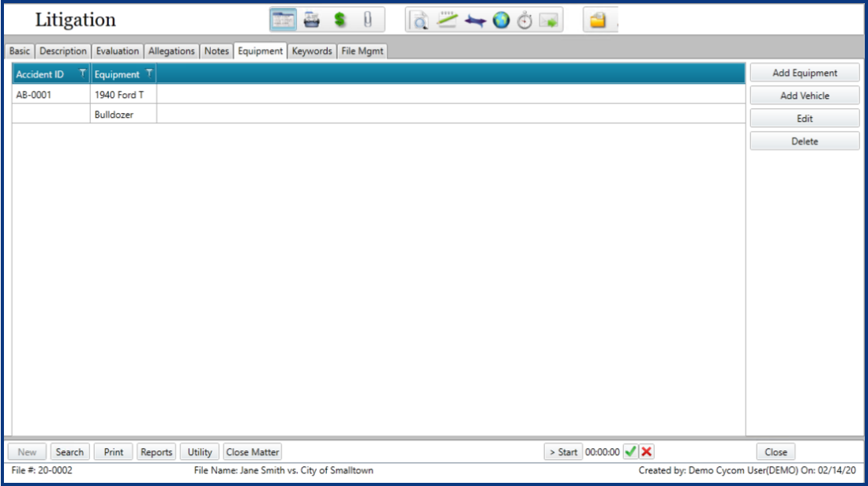Cancel timer with red X icon

pyautogui.click(x=646, y=452)
